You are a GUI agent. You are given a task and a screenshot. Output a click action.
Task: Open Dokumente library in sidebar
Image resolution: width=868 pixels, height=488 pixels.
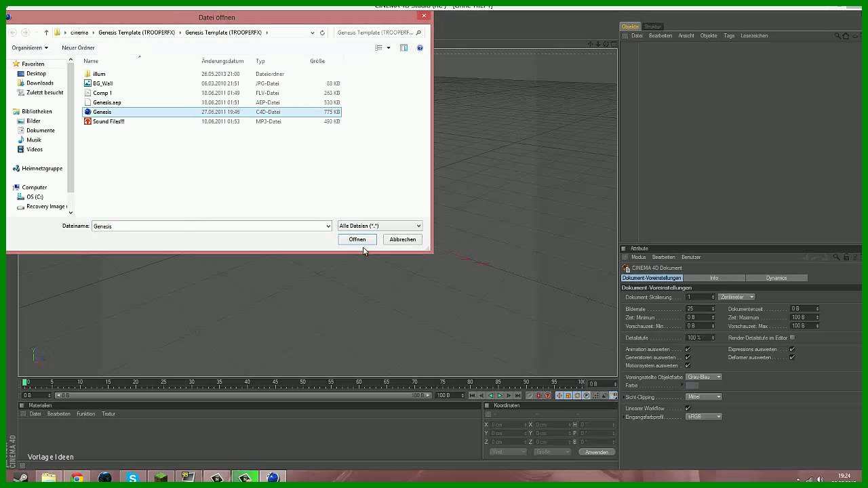pos(40,130)
